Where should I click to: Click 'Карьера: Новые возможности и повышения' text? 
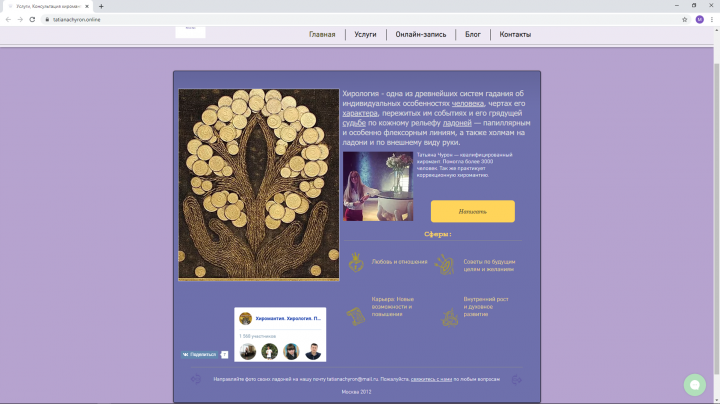(393, 307)
